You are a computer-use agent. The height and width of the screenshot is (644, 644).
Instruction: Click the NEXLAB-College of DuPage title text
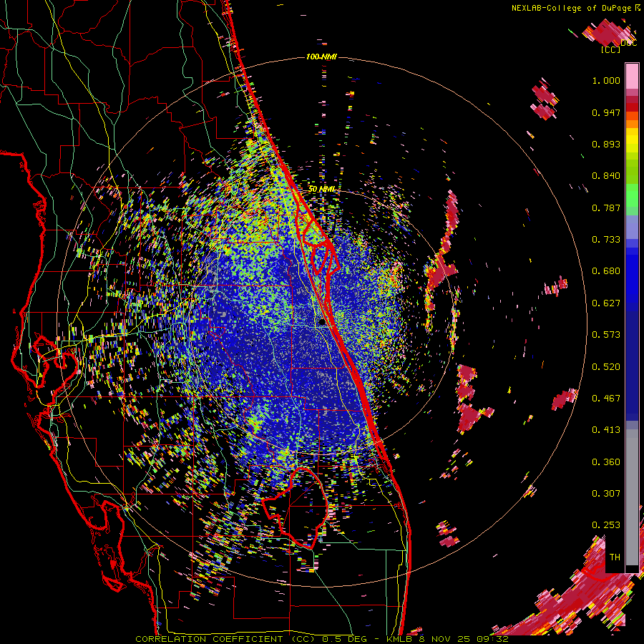pos(575,8)
